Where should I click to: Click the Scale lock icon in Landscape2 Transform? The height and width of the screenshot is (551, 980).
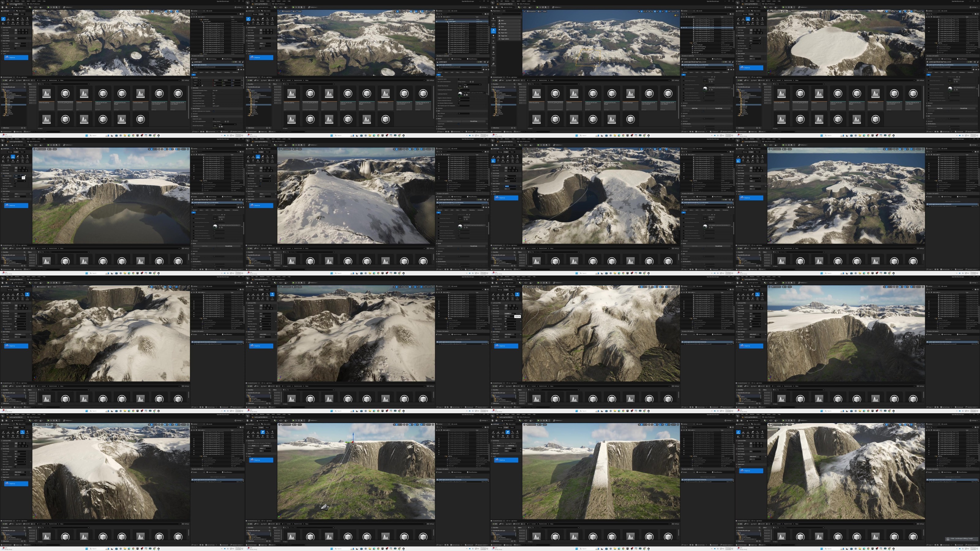click(x=202, y=86)
